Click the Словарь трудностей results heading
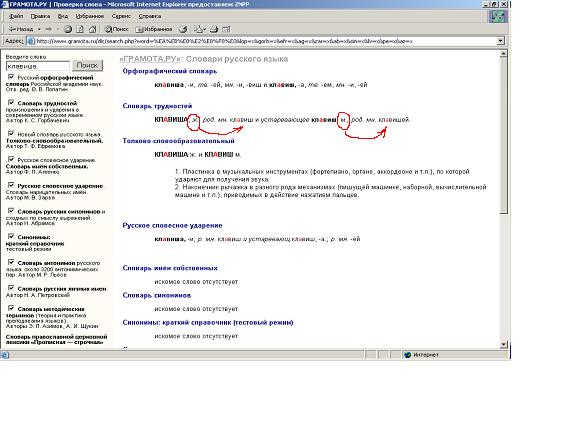This screenshot has height=432, width=576. (x=157, y=106)
